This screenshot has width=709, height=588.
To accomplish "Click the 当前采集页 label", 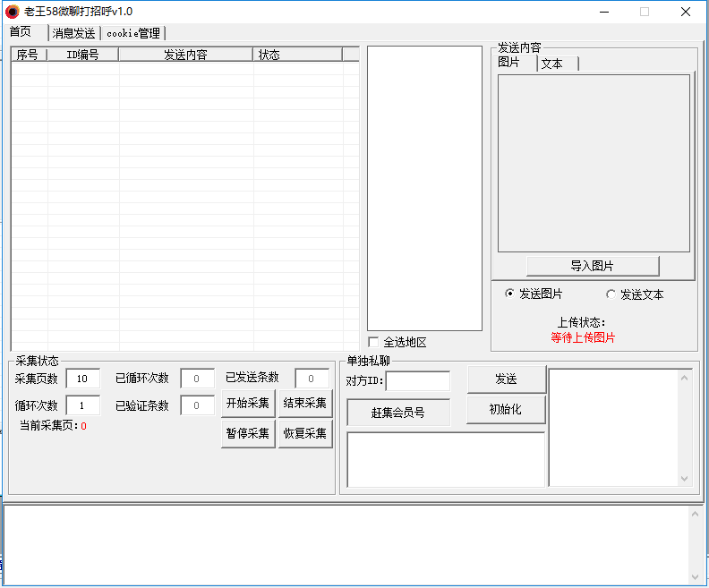I will pos(49,425).
